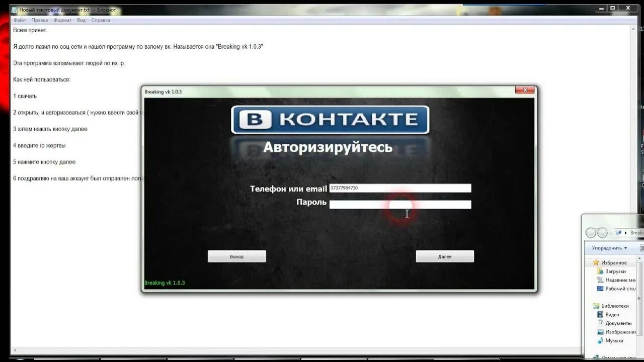Click the Видео filmstrip icon

[x=600, y=314]
